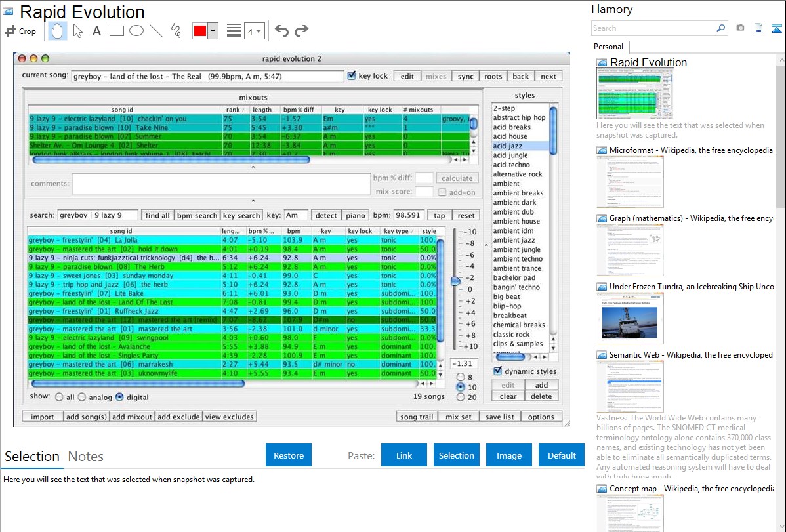The height and width of the screenshot is (532, 786).
Task: Open the line width dropdown
Action: point(254,31)
